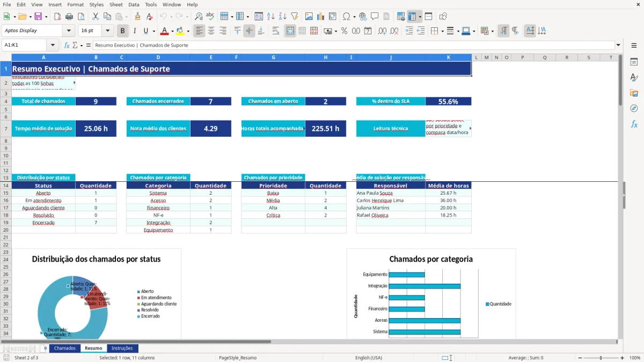
Task: Click the Clone Formatting paintbrush icon
Action: coord(137,17)
